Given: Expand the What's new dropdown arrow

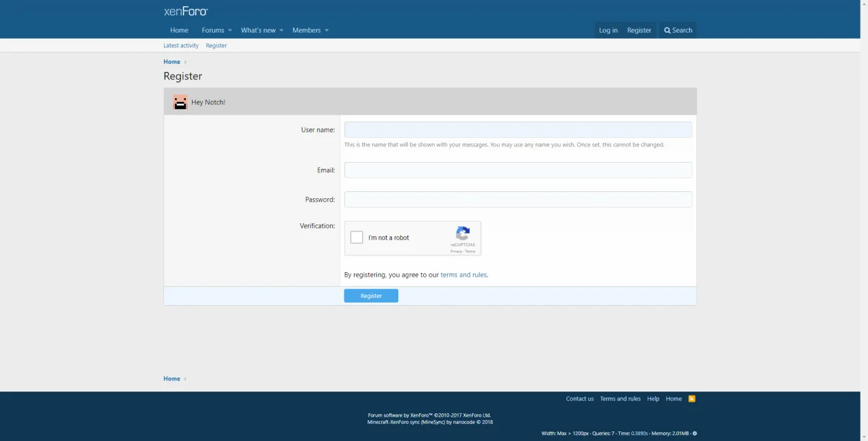Looking at the screenshot, I should [281, 31].
